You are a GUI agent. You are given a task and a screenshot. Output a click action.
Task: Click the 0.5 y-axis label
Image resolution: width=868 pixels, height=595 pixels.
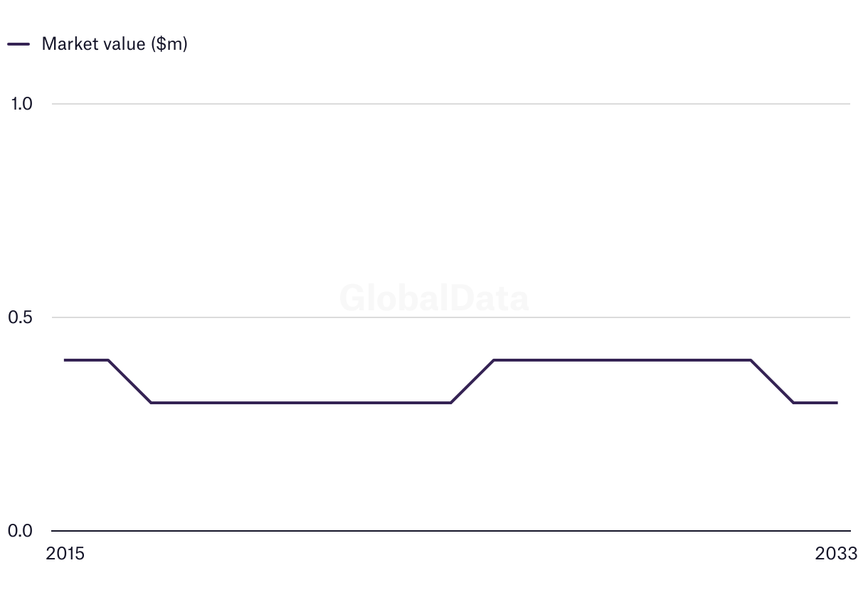[21, 317]
